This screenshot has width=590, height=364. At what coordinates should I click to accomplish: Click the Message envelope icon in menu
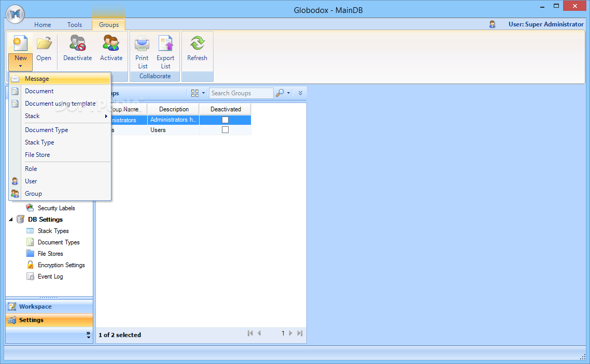15,79
